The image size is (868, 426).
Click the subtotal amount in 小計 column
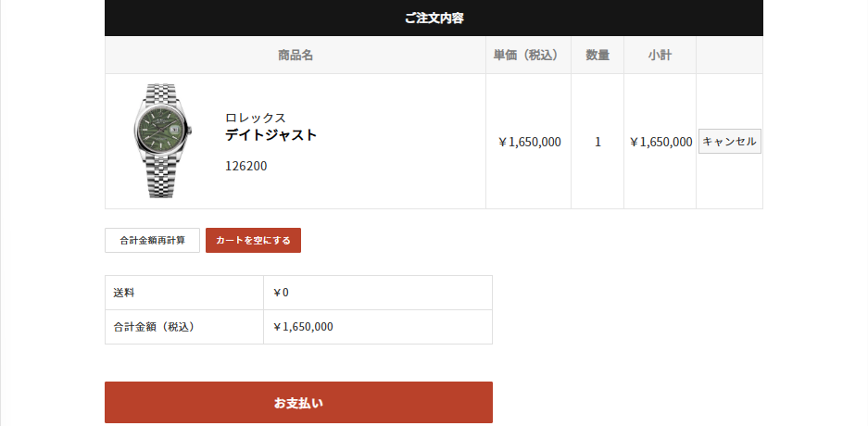point(660,142)
